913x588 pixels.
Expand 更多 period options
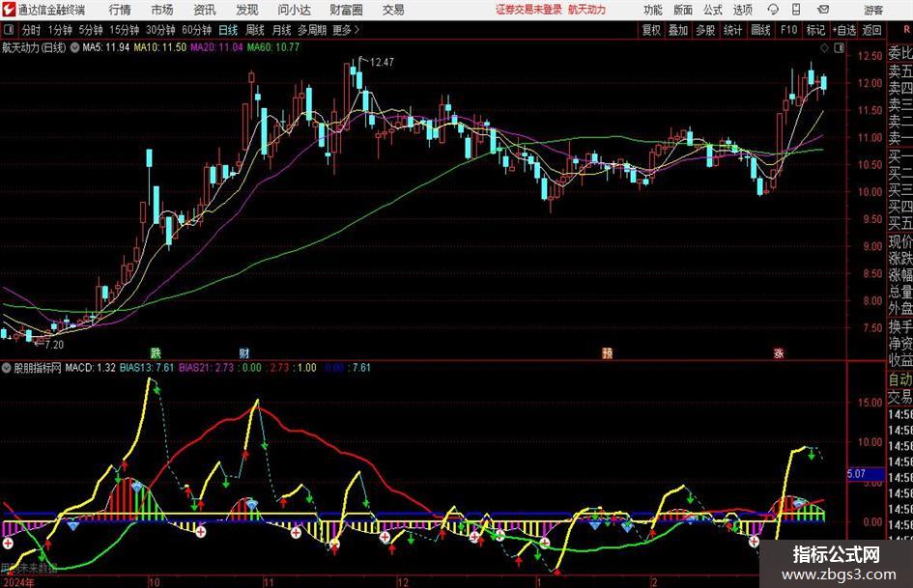click(346, 30)
